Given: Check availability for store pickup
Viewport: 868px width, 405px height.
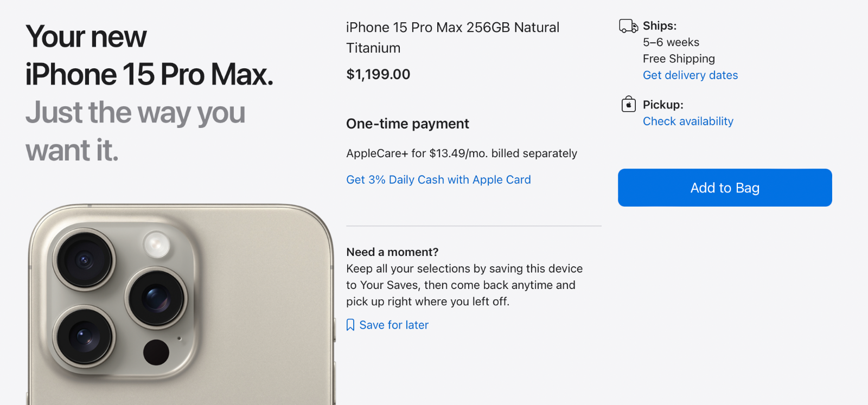Looking at the screenshot, I should pyautogui.click(x=688, y=121).
